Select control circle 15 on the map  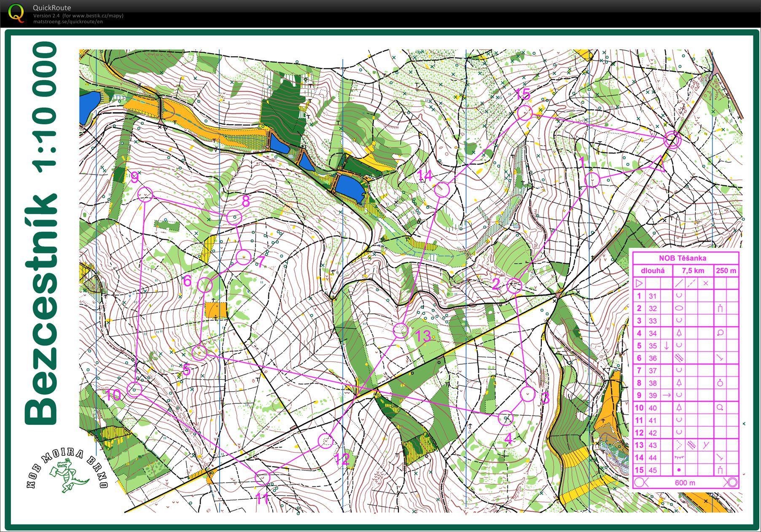coord(525,113)
